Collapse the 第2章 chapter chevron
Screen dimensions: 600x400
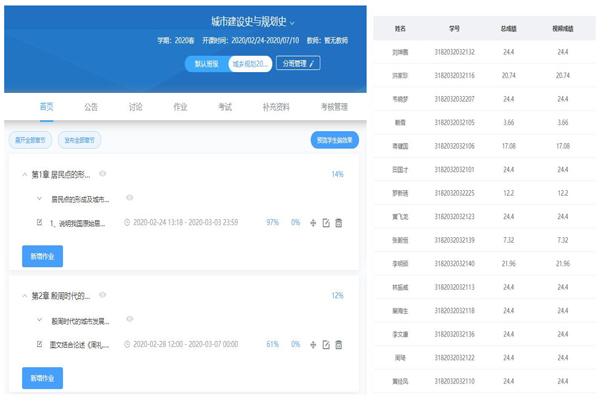point(24,296)
